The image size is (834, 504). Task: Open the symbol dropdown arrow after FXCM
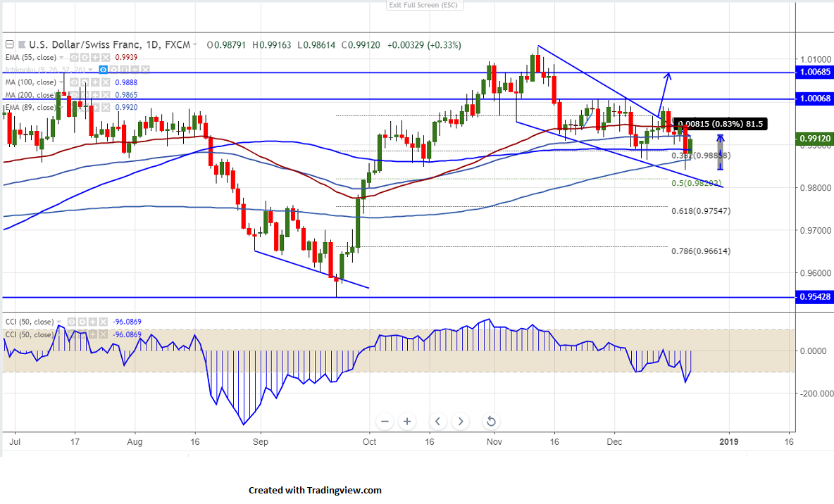click(x=195, y=44)
